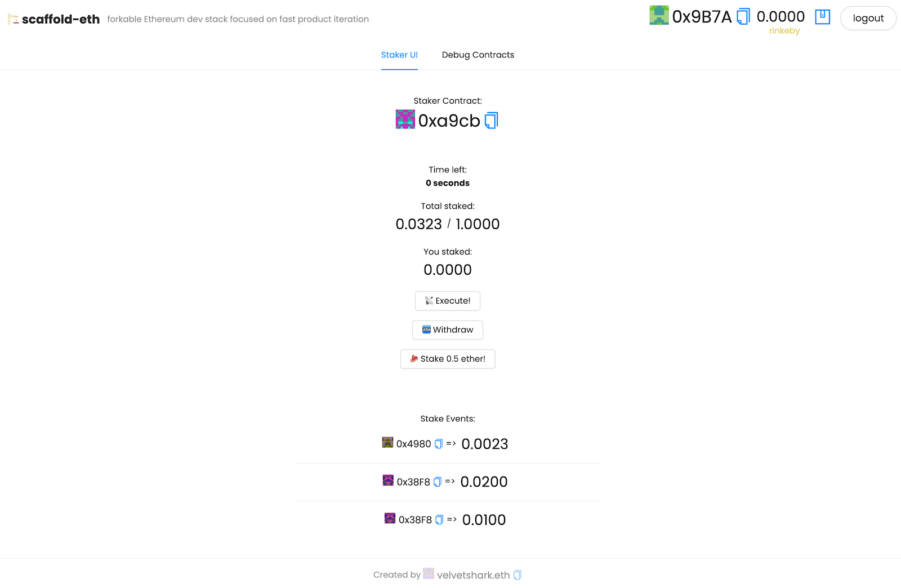Copy the 0x4980 stake event address
Screen dimensions: 901x588
pos(439,444)
